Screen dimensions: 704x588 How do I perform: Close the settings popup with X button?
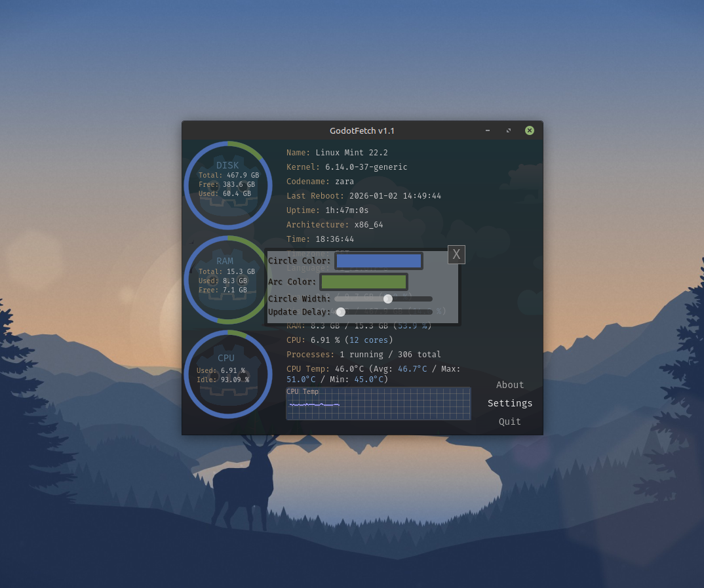pyautogui.click(x=456, y=254)
